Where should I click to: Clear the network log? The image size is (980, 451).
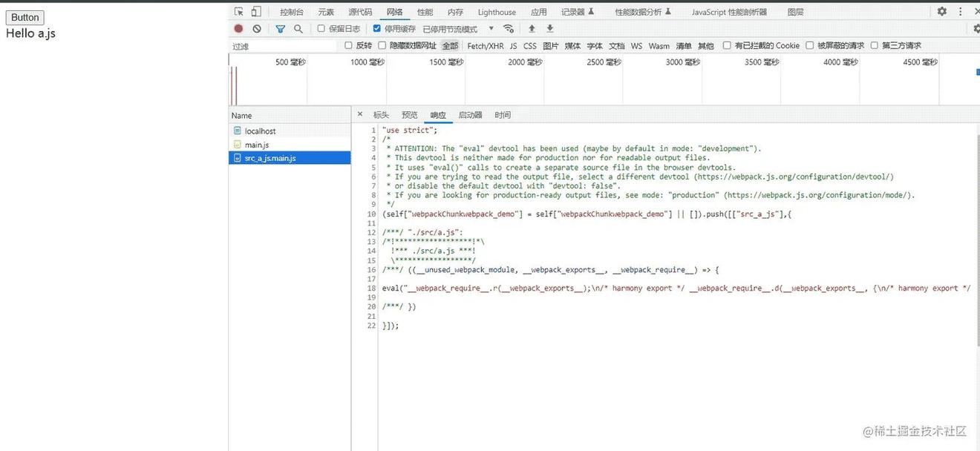pyautogui.click(x=257, y=29)
